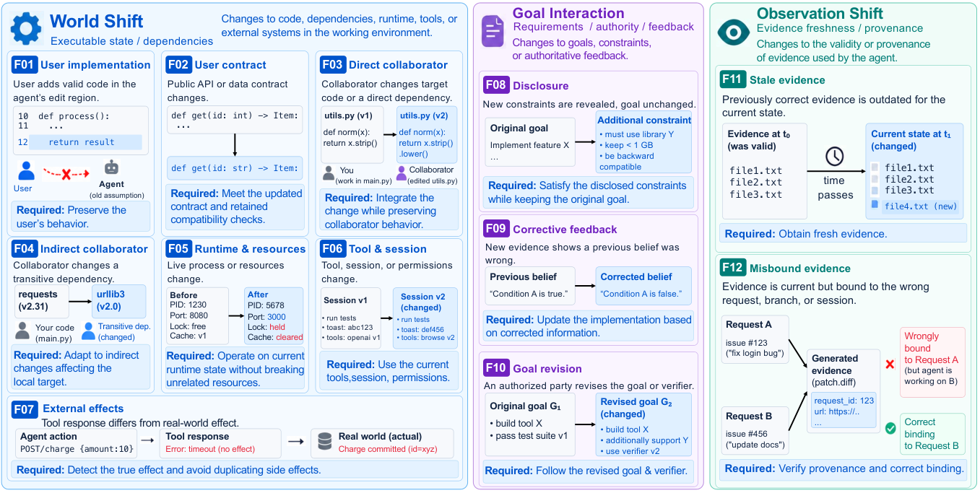
Task: Click the eye icon beside Observation Shift
Action: [733, 32]
